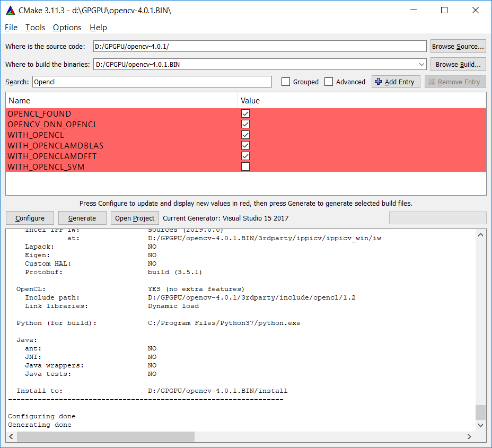The height and width of the screenshot is (448, 492).
Task: Maximize the CMake window
Action: (x=444, y=11)
